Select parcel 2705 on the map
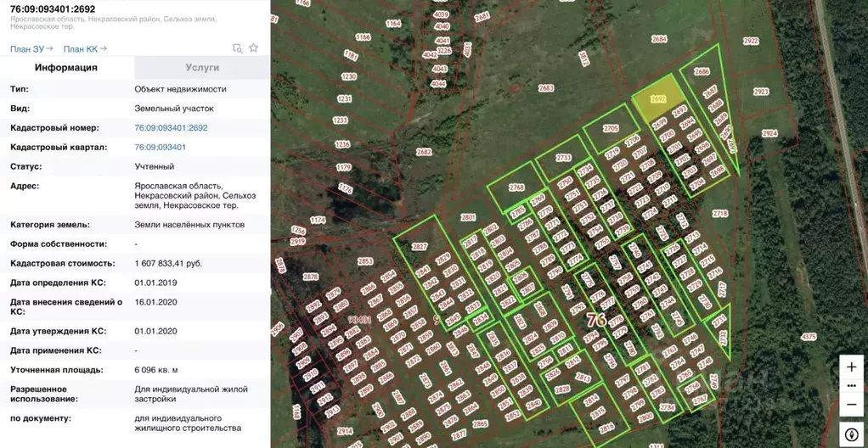 (612, 128)
